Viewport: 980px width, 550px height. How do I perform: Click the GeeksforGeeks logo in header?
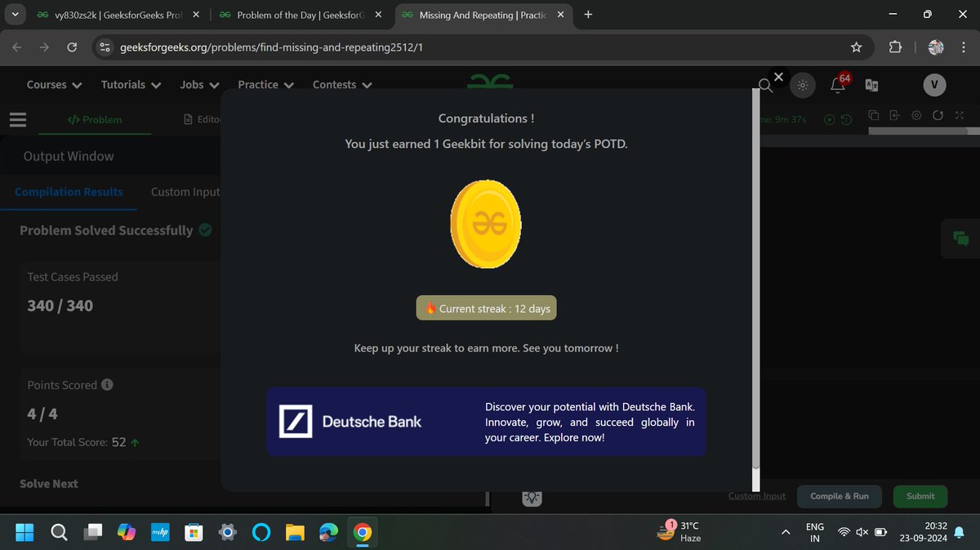[490, 80]
